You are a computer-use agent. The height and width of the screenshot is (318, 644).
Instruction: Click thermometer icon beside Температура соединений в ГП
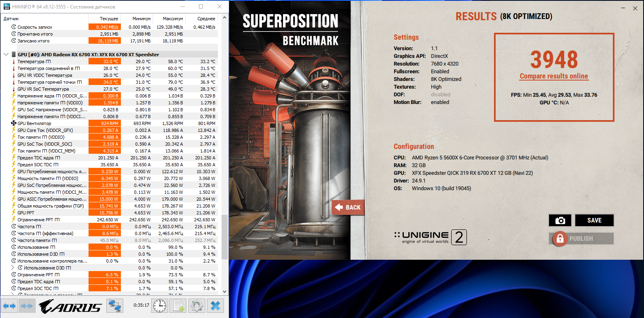(x=14, y=68)
